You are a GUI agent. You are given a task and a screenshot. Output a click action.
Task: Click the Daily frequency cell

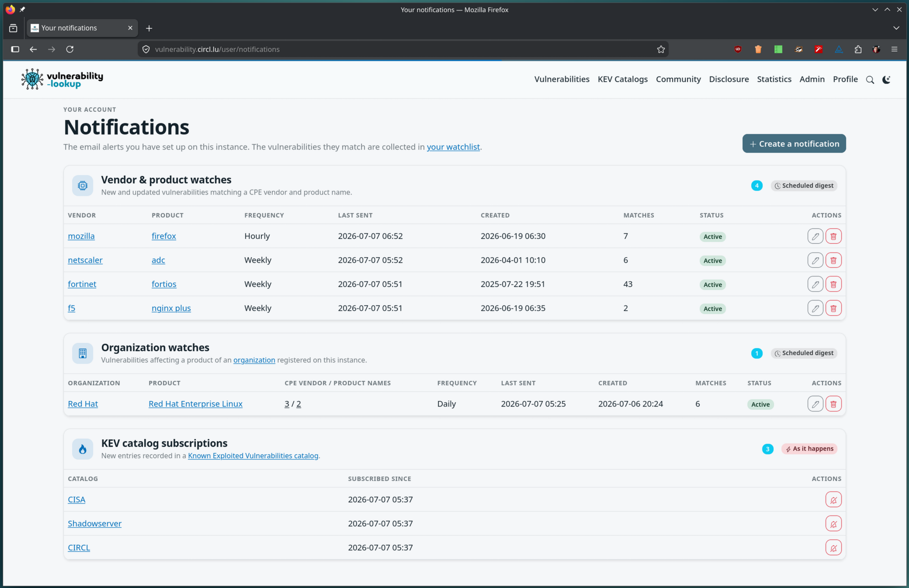tap(447, 404)
